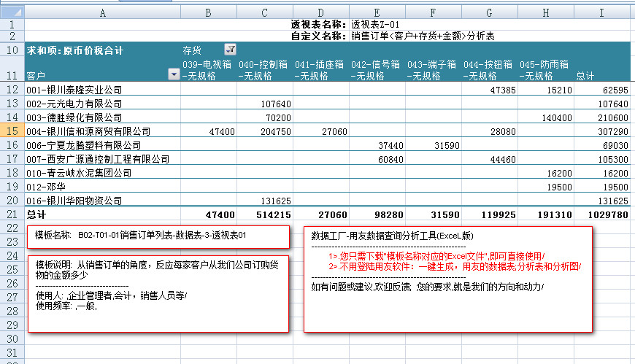This screenshot has height=364, width=635.
Task: Open the 存货 filter dropdown icon
Action: 231,50
